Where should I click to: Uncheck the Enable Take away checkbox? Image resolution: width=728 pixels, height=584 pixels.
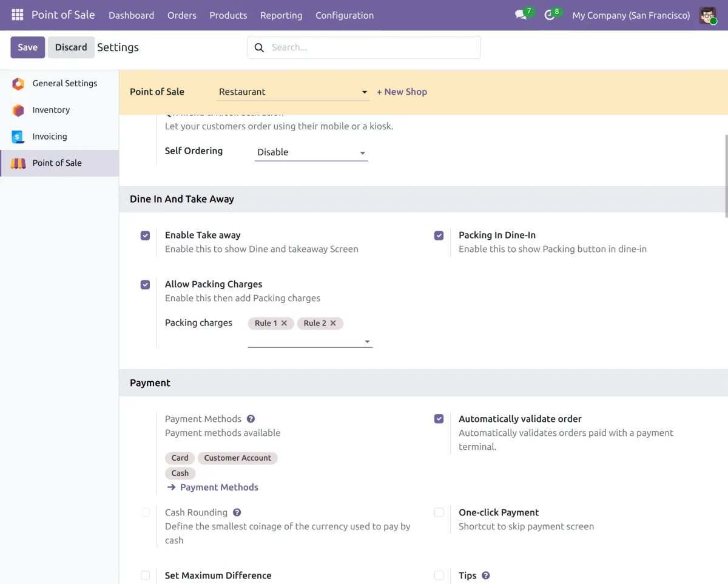(x=145, y=236)
